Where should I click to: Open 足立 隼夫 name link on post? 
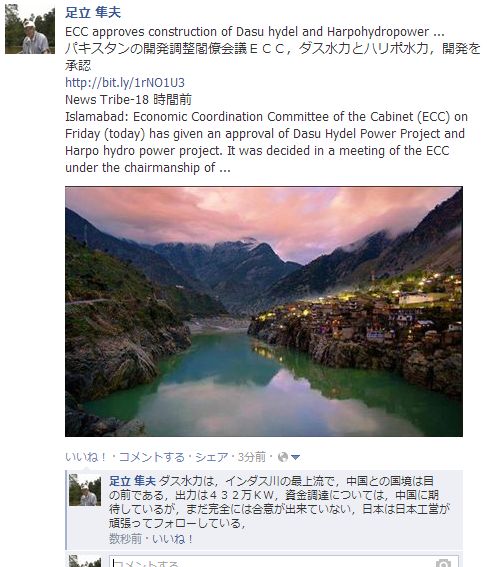click(93, 13)
